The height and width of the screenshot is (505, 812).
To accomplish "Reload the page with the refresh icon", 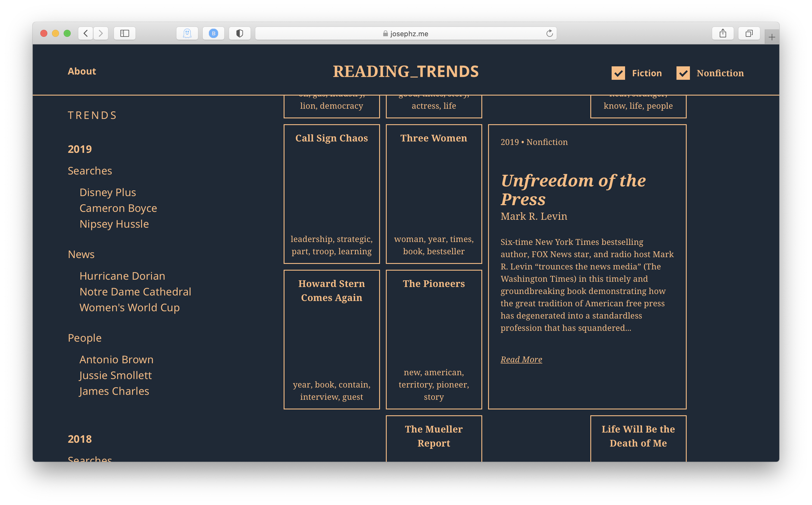I will 549,33.
